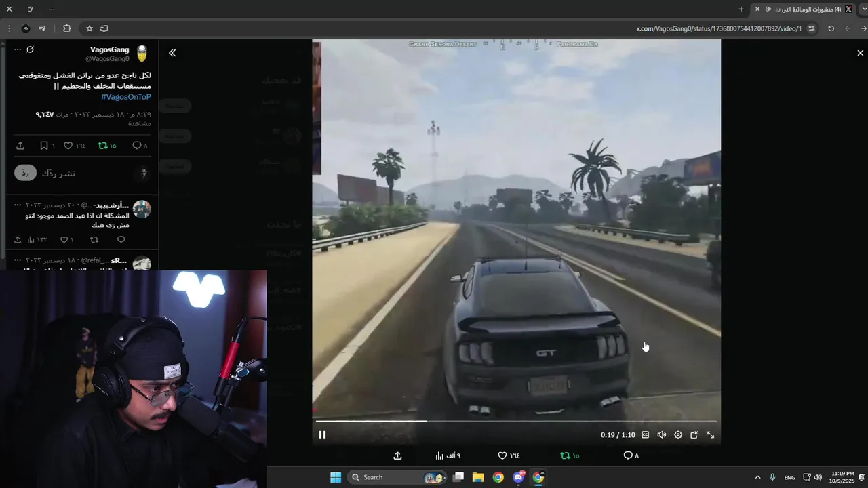868x488 pixels.
Task: Share the video from the bottom bar
Action: (397, 455)
